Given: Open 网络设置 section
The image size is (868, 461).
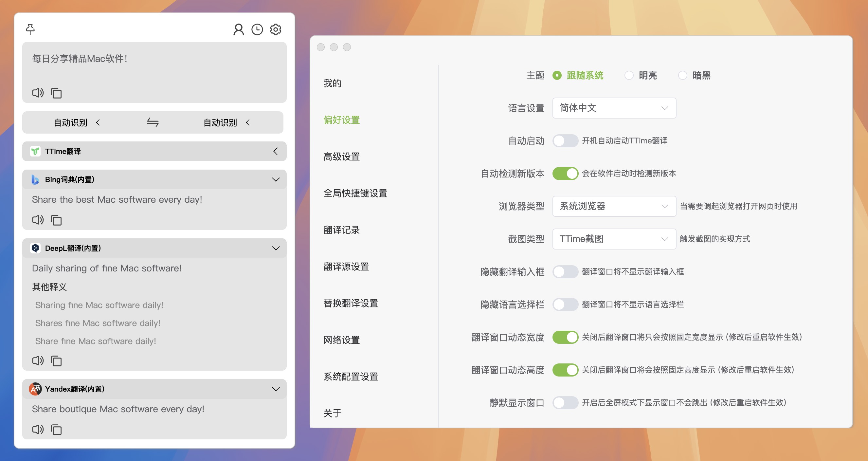Looking at the screenshot, I should pos(341,340).
